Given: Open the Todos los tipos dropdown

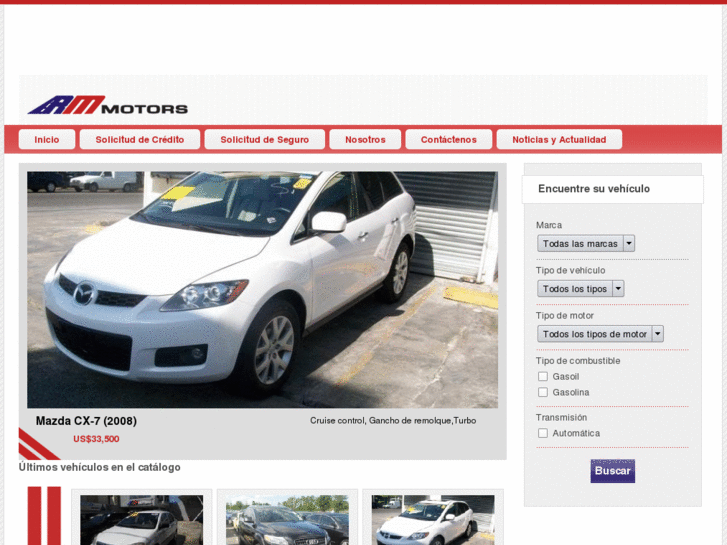Looking at the screenshot, I should pos(580,289).
